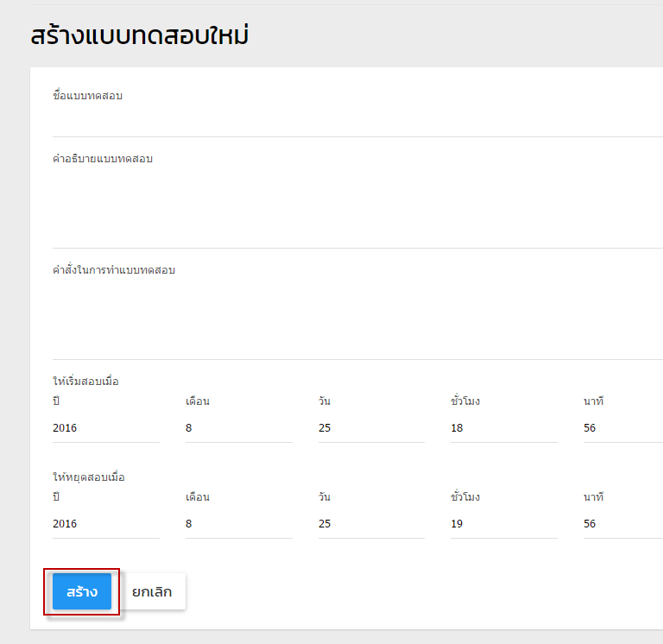Click end hour field showing 19

point(504,524)
